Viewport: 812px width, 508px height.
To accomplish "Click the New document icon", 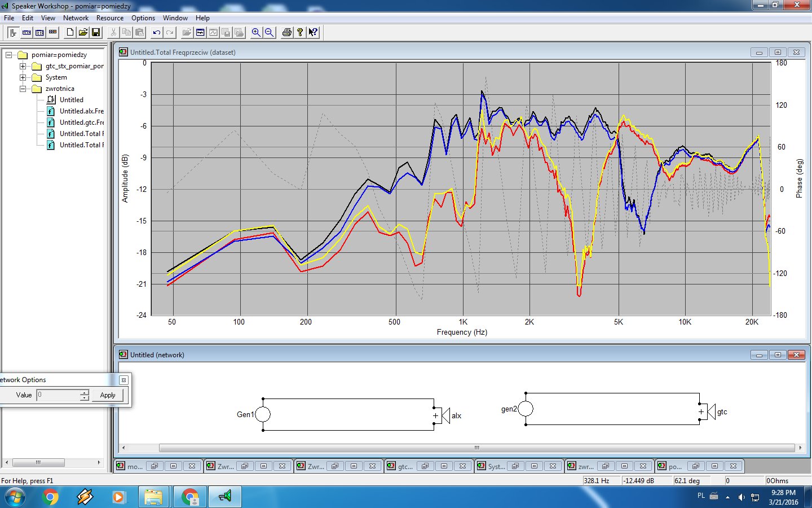I will (x=70, y=32).
